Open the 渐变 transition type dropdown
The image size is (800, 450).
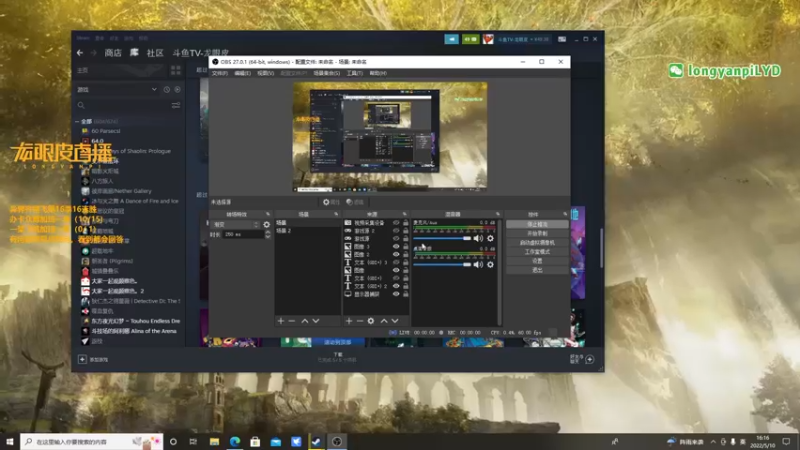click(x=236, y=224)
